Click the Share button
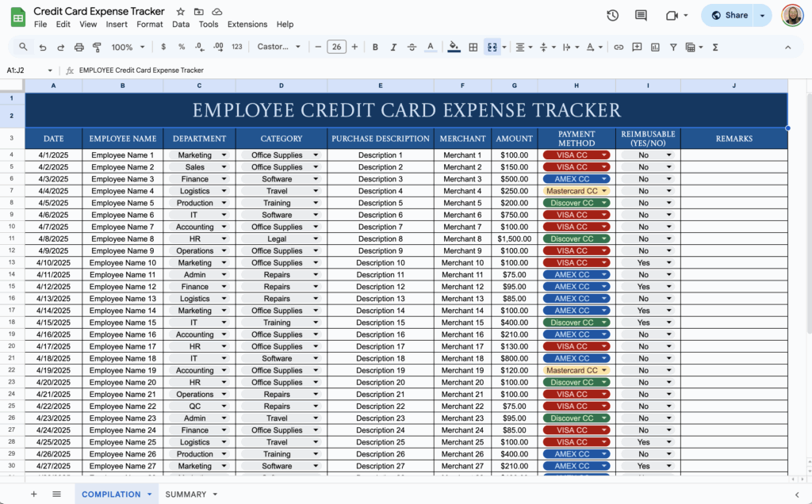 (730, 15)
